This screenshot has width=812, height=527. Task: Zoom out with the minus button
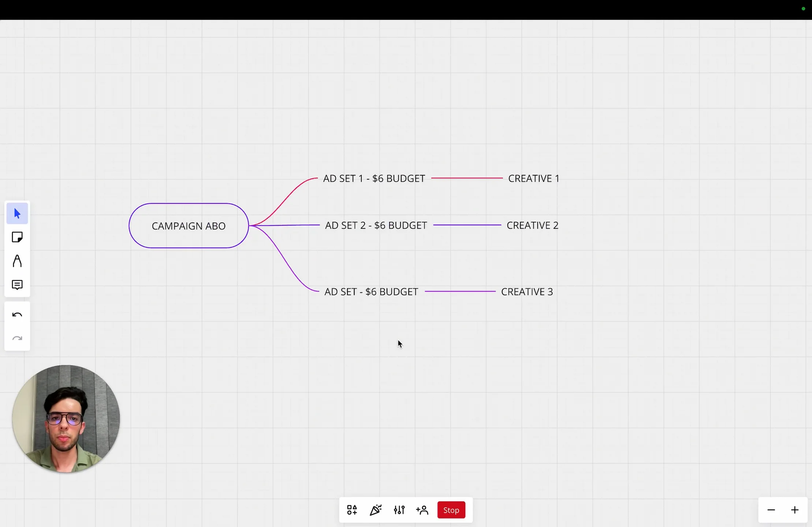tap(771, 510)
